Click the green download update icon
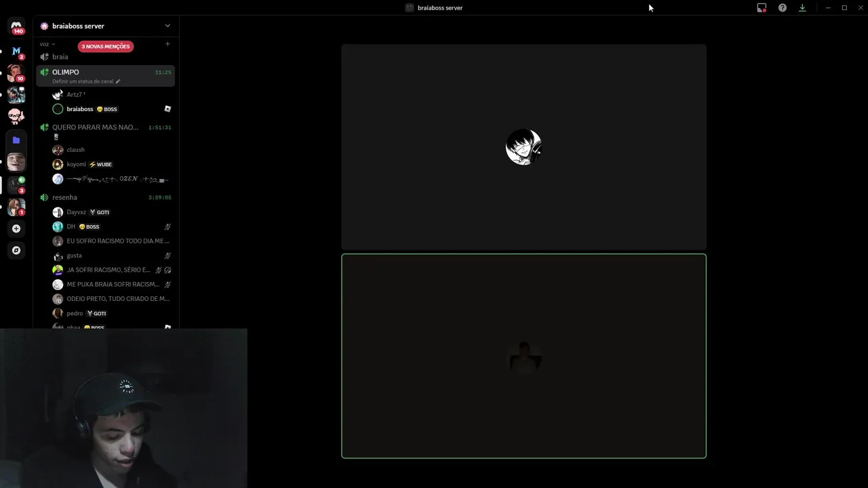Image resolution: width=868 pixels, height=488 pixels. click(x=802, y=7)
